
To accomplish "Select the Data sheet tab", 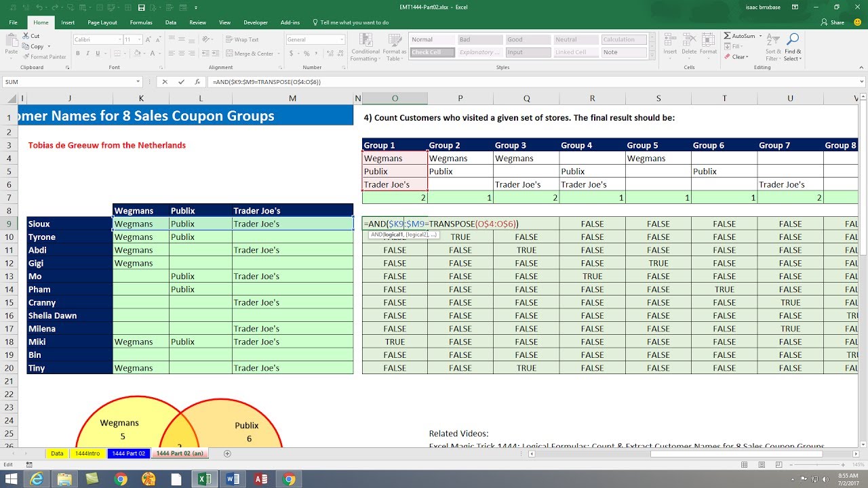I will pos(57,453).
